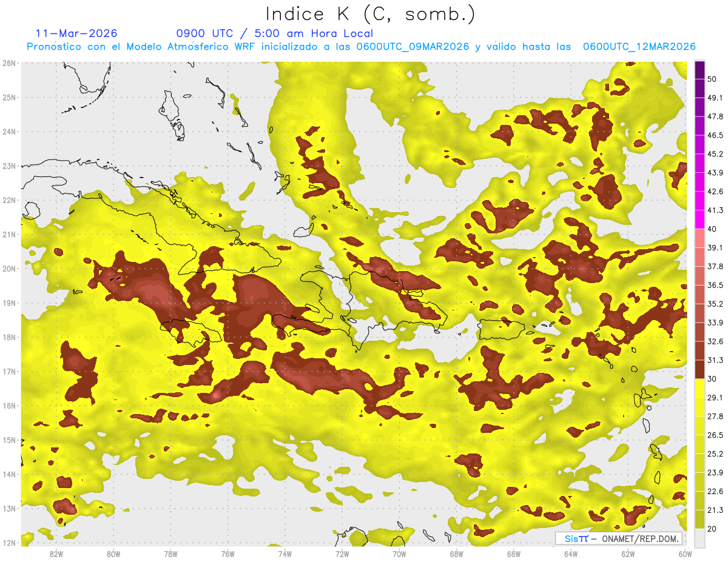Click the latitude axis label "21N"

click(9, 235)
